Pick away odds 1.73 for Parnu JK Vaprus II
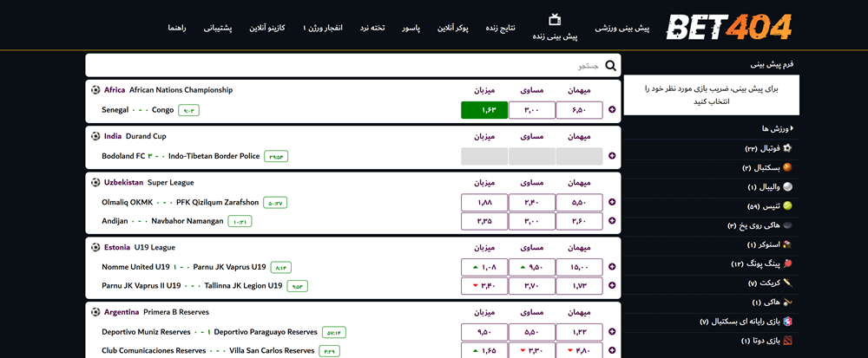The width and height of the screenshot is (868, 358). pos(579,286)
